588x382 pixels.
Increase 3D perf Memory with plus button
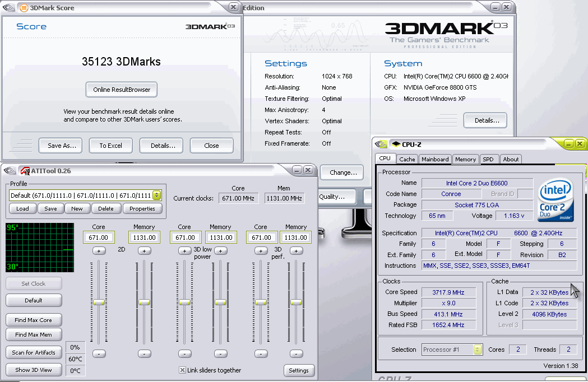click(x=297, y=251)
